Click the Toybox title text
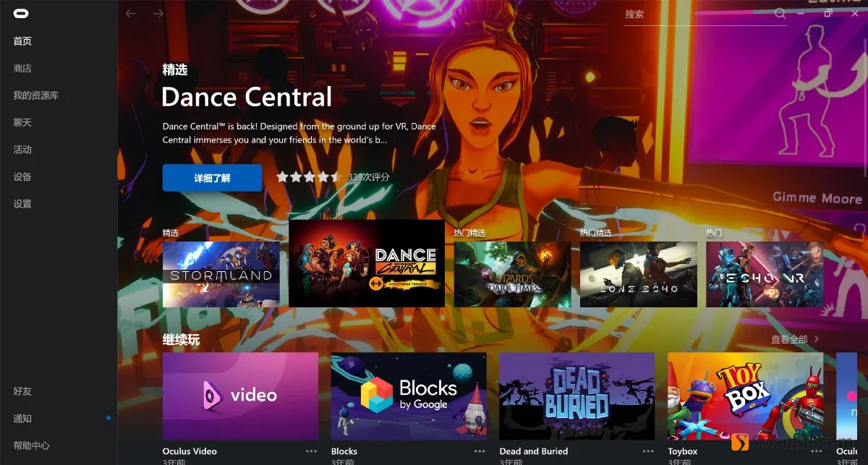Image resolution: width=868 pixels, height=465 pixels. pos(683,451)
